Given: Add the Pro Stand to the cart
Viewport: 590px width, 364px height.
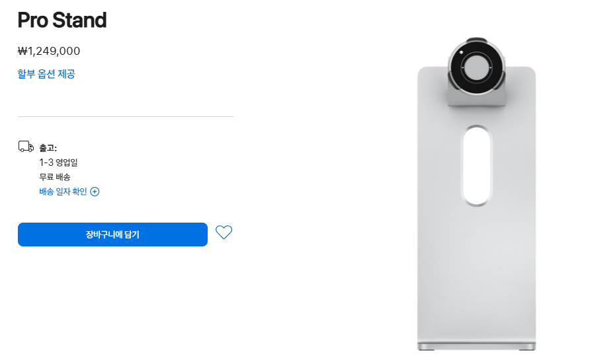Looking at the screenshot, I should (112, 235).
